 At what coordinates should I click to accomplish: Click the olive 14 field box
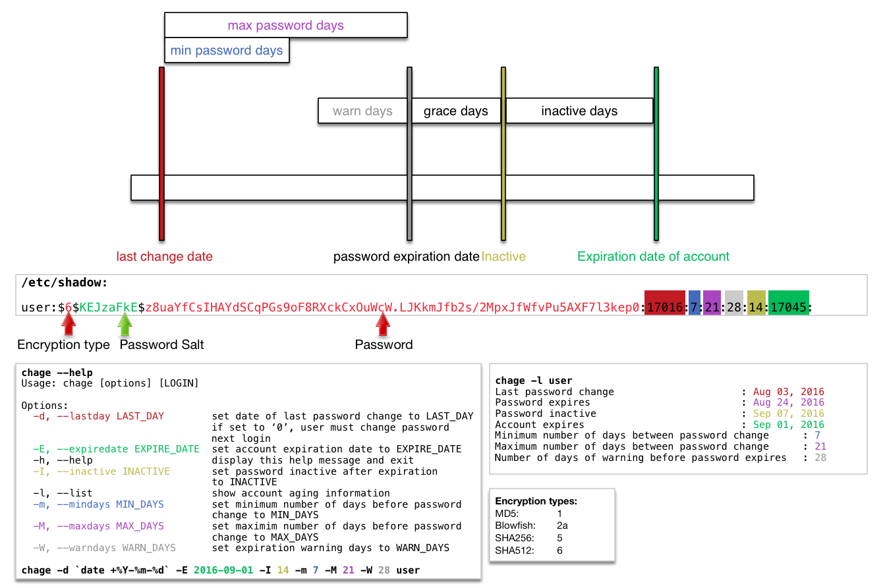756,304
